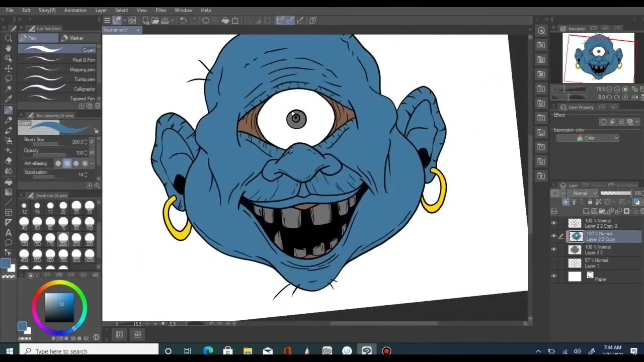
Task: Show hidden Layer 1
Action: click(x=554, y=263)
